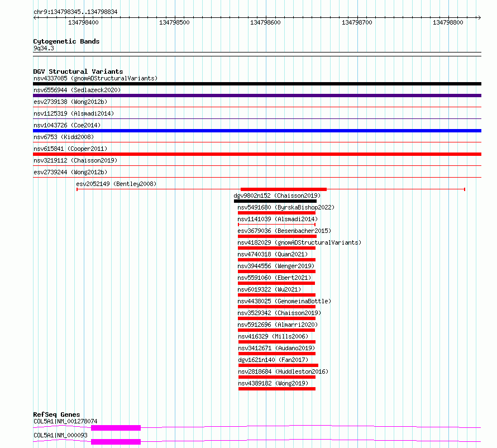Click the thin red line of nsv1141039
The height and width of the screenshot is (448, 497).
tap(276, 225)
